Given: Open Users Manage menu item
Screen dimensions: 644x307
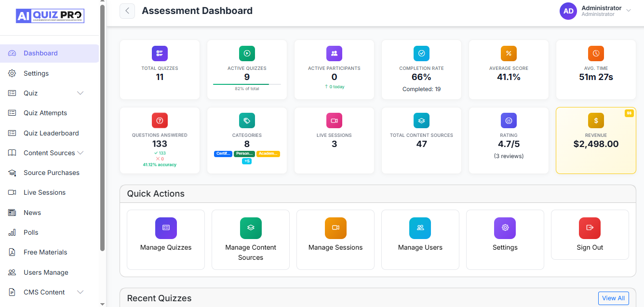Looking at the screenshot, I should click(49, 272).
